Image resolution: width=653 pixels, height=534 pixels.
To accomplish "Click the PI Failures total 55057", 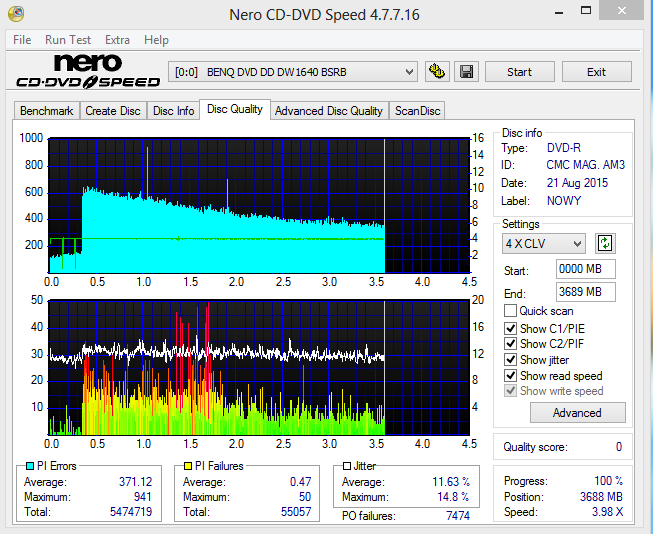I will point(296,512).
